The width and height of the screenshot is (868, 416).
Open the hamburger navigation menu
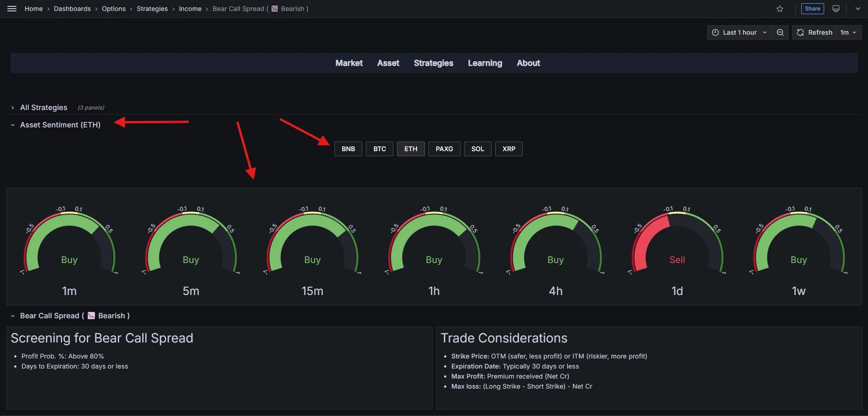point(11,8)
